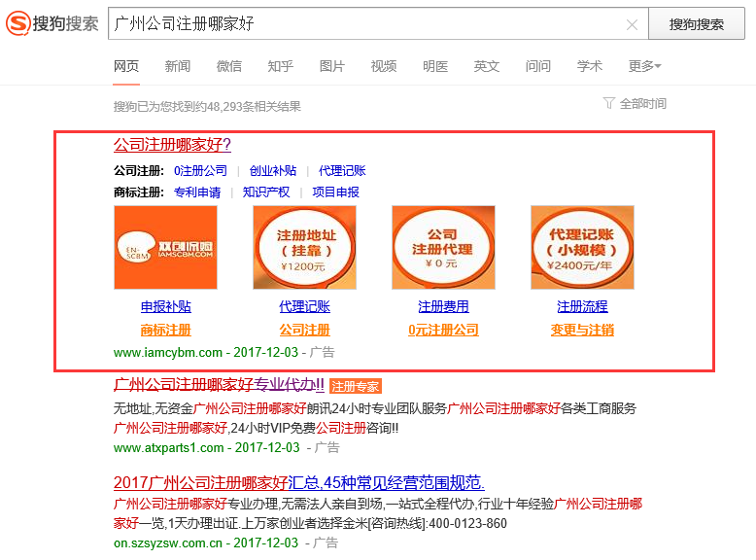Open the 2017广州公司注册哪家好汇总 result
Screen dimensions: 756x560
298,483
